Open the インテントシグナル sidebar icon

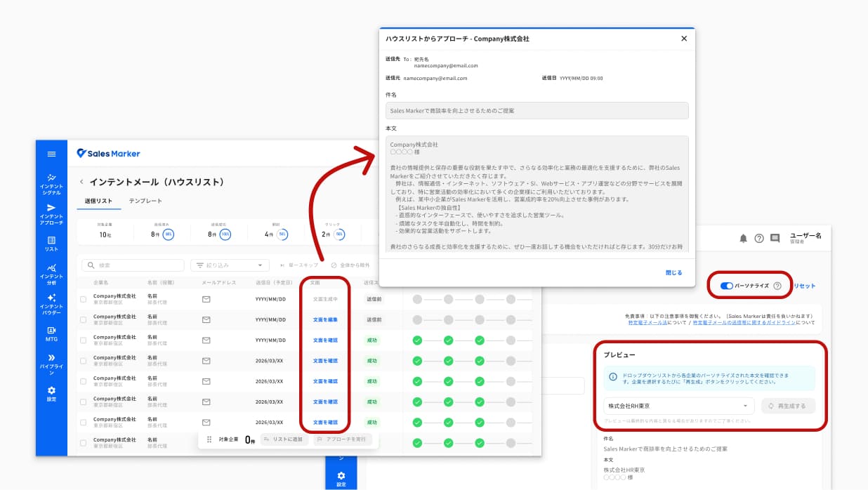pos(51,183)
